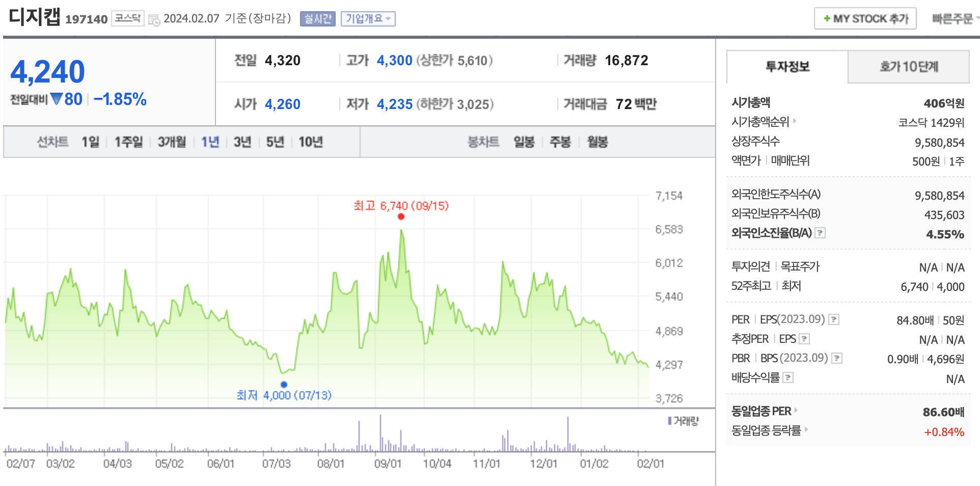Click the blue 최저 4,000 point marker

coord(284,385)
